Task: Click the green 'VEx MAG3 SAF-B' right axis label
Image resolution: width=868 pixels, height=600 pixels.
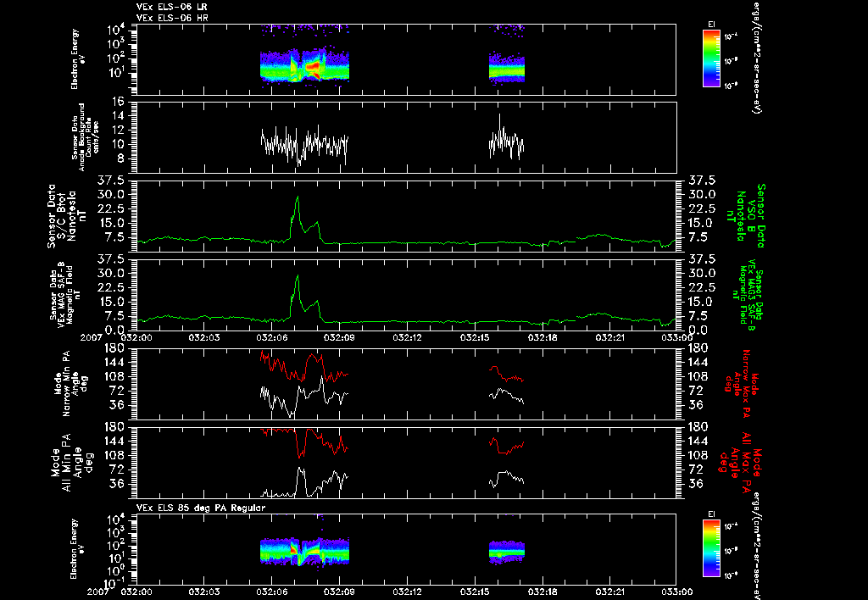Action: pyautogui.click(x=752, y=294)
